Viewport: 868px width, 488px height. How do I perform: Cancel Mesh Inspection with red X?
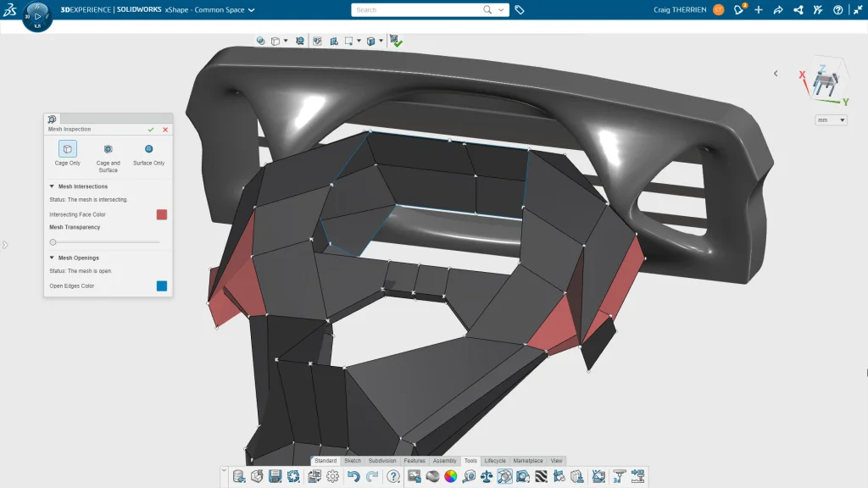tap(165, 130)
